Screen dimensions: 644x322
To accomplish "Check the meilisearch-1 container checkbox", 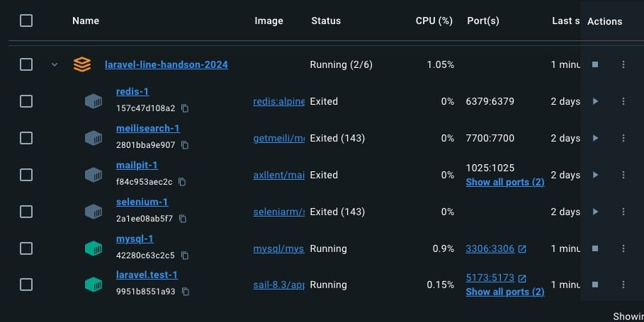I will [26, 138].
